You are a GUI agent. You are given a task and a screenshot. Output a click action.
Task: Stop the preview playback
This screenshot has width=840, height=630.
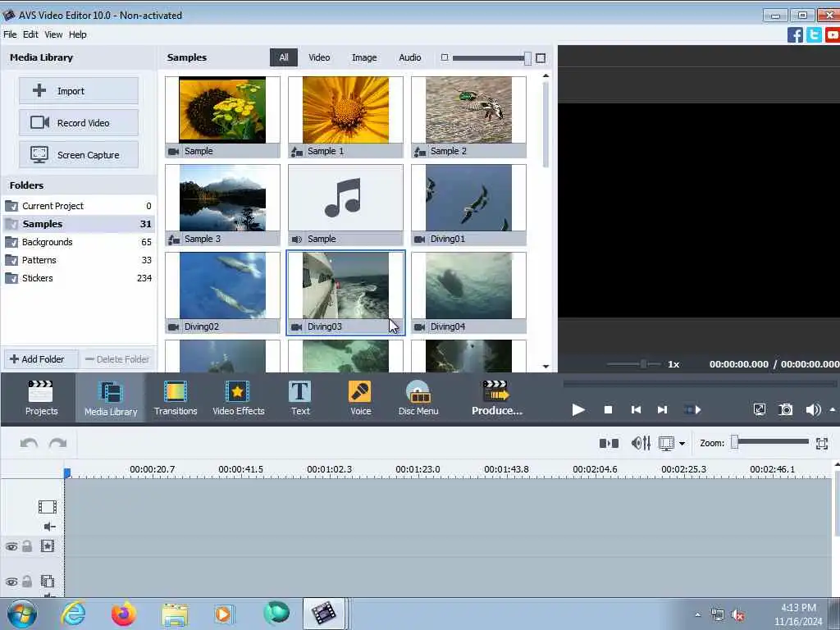pyautogui.click(x=608, y=410)
